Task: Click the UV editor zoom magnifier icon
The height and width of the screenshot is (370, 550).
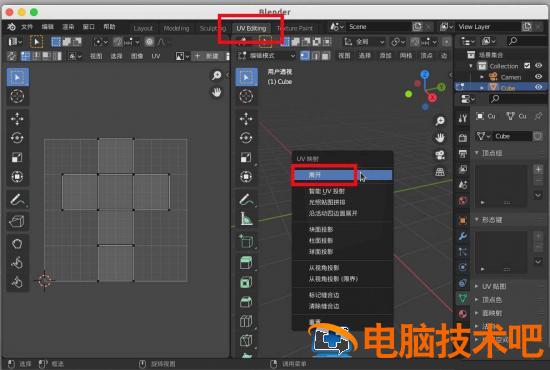Action: tap(216, 75)
